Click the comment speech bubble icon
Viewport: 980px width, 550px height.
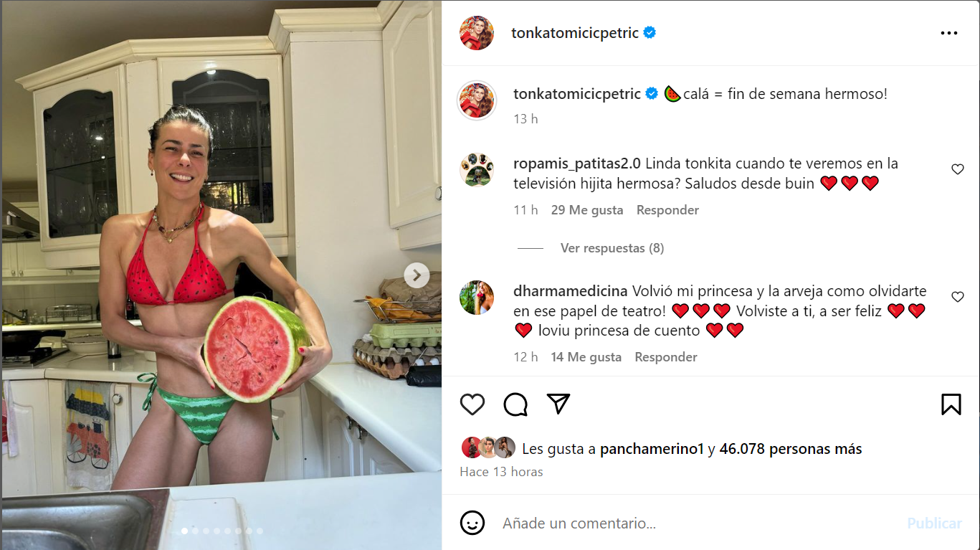[x=515, y=404]
